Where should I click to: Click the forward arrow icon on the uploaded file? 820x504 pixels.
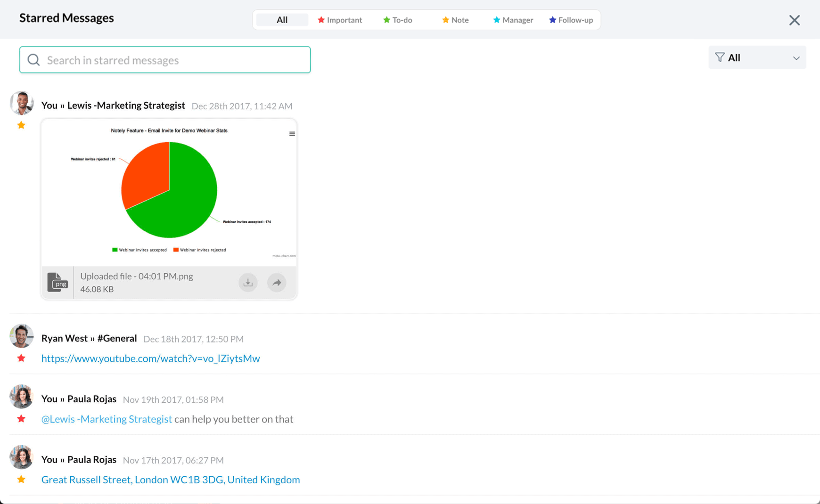tap(277, 282)
